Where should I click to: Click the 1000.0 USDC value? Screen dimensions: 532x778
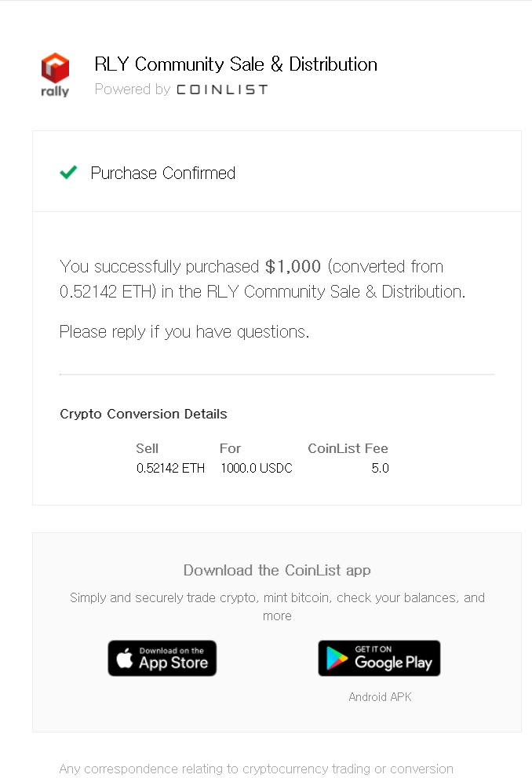click(x=257, y=468)
